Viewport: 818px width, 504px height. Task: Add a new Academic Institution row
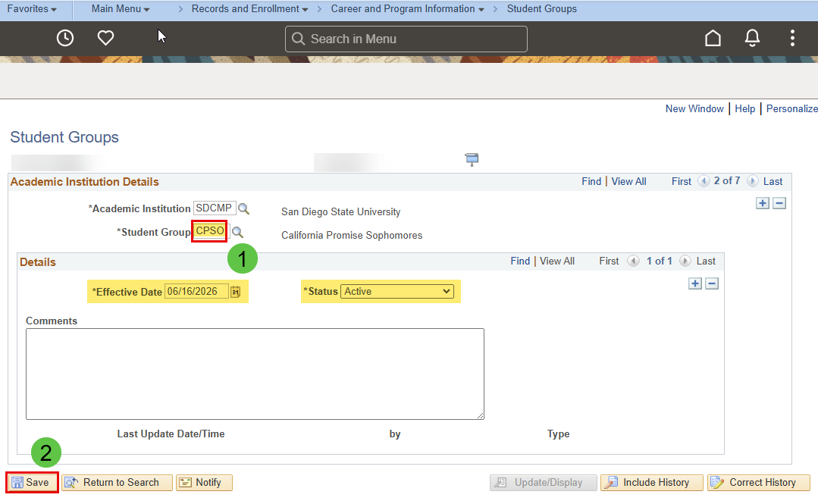tap(763, 203)
